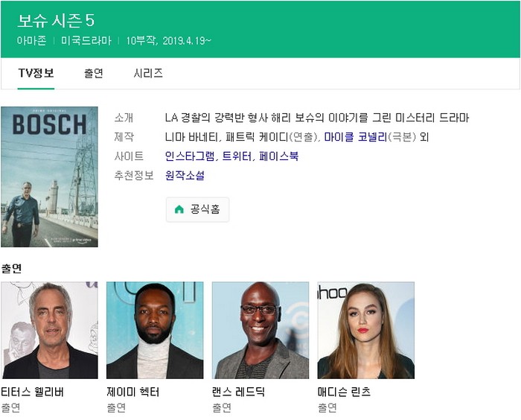Screen dimensions: 521x420
Task: Click the name 티터스 웰리버
Action: (32, 392)
